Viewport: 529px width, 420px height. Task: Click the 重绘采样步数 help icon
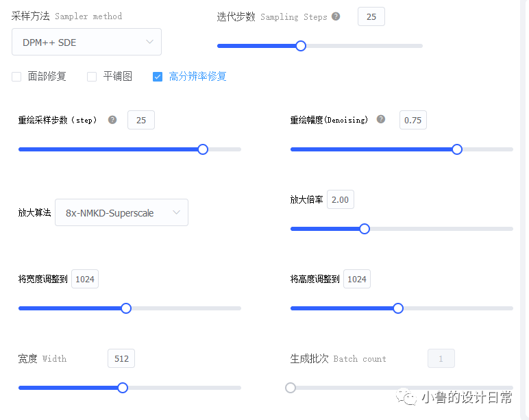click(x=112, y=120)
